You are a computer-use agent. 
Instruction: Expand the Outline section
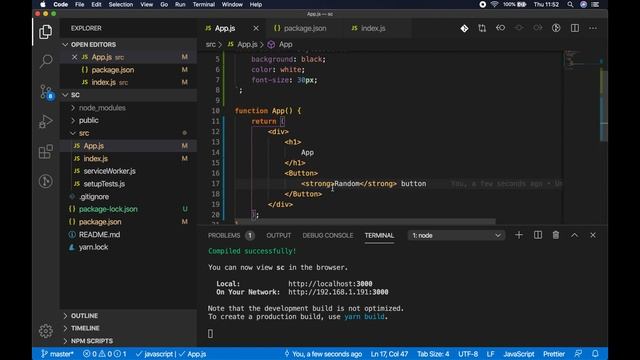click(84, 316)
